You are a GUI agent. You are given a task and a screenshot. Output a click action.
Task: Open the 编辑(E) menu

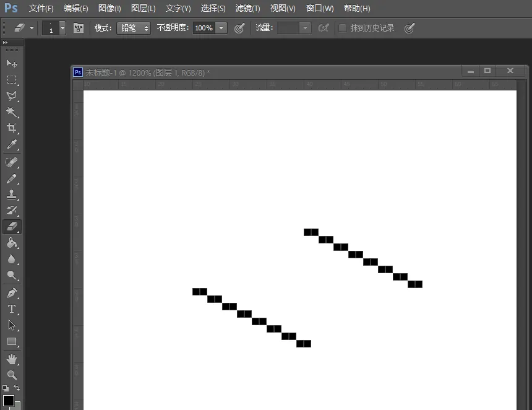(75, 9)
